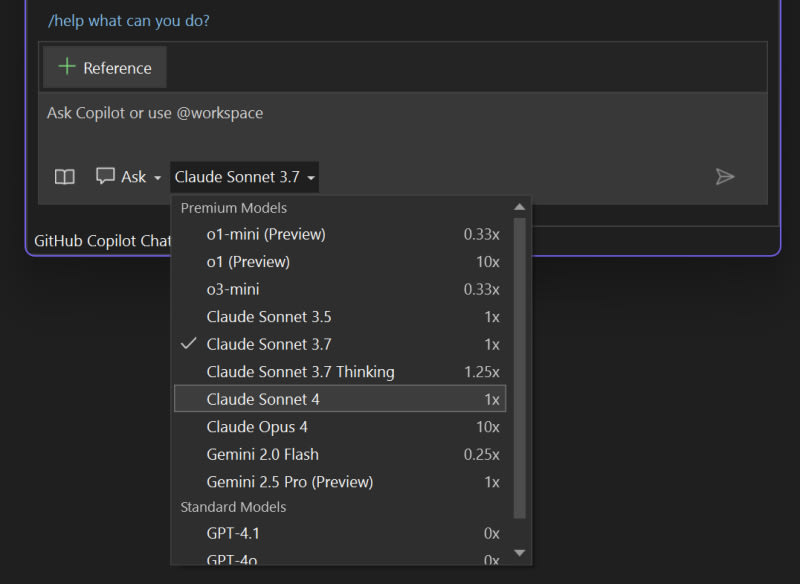
Task: Pick Gemini 2.5 Pro (Preview) model
Action: click(x=340, y=482)
